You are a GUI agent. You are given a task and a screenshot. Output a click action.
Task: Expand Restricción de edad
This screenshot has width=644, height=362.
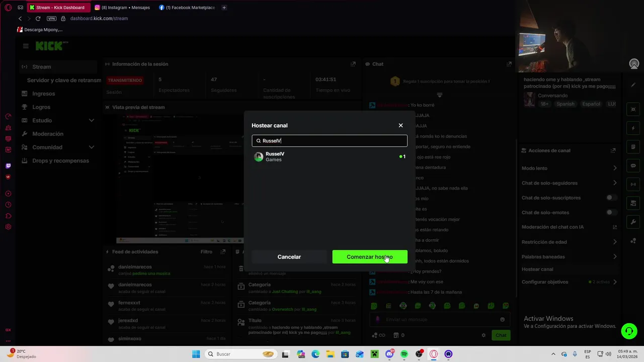pyautogui.click(x=569, y=242)
